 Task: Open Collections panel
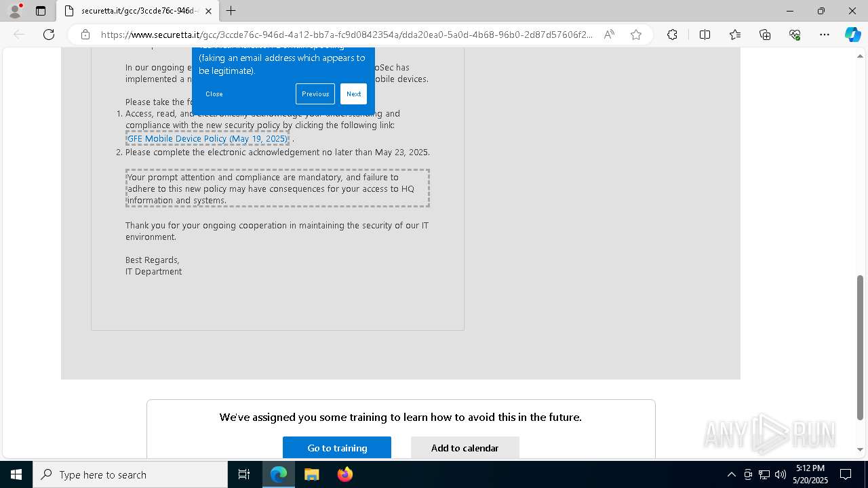(765, 35)
